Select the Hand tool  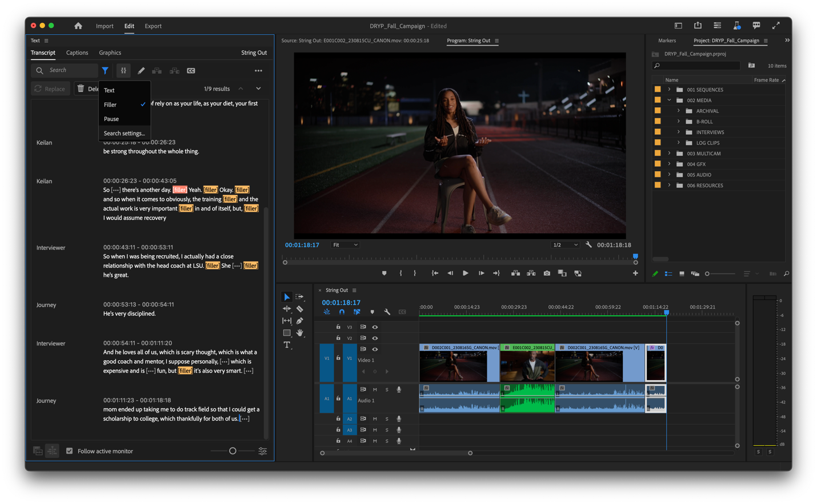tap(300, 333)
